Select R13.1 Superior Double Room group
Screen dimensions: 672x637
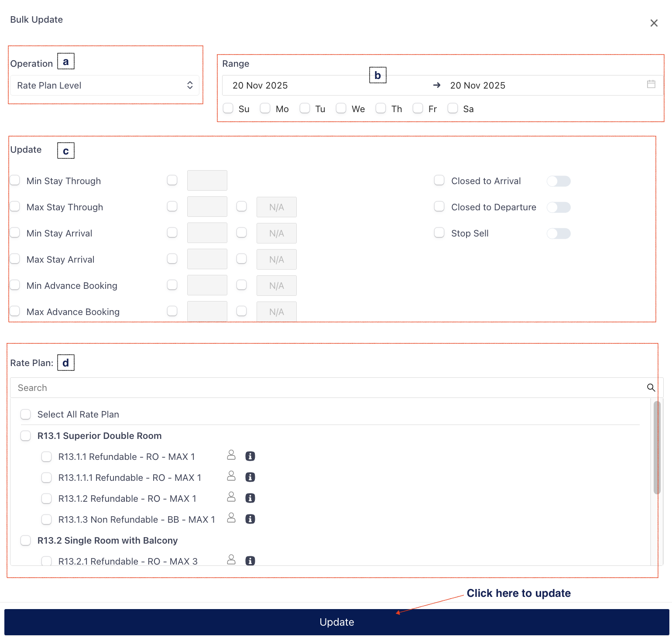pyautogui.click(x=26, y=436)
